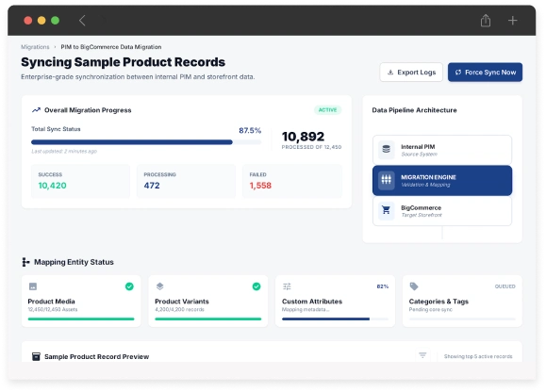Click the share icon in title bar

486,21
